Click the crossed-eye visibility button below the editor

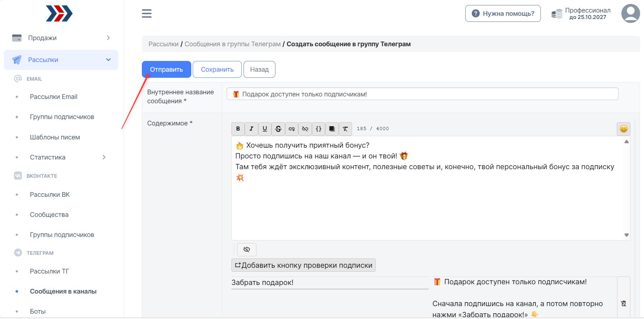pos(247,249)
